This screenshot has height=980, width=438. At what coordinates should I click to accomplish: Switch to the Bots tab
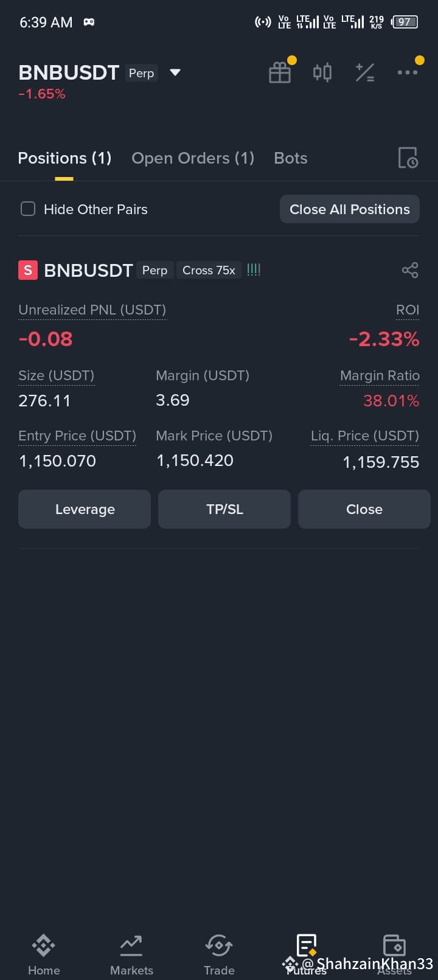coord(291,158)
